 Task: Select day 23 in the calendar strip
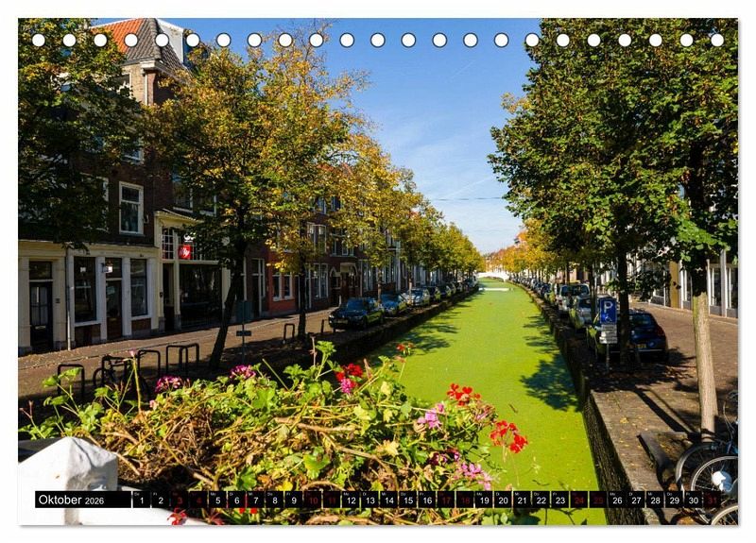click(560, 500)
